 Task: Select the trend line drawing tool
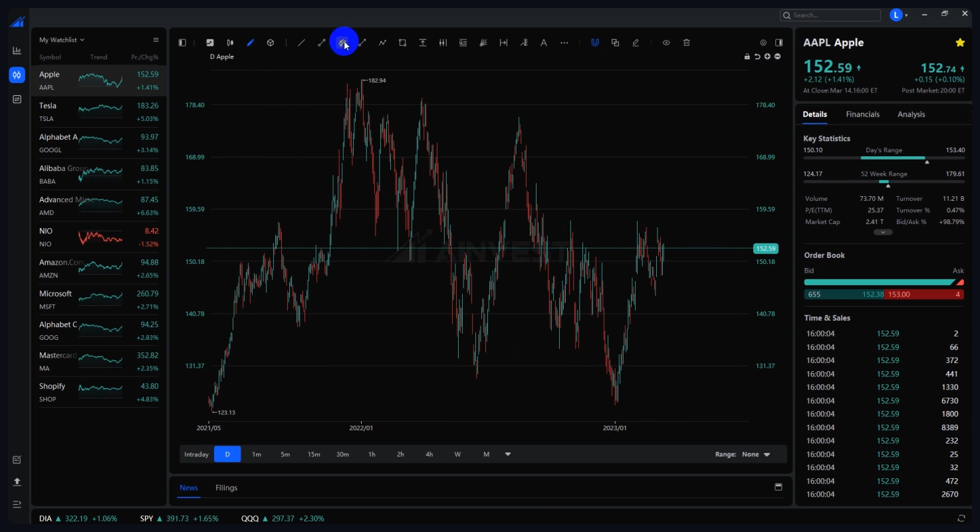tap(301, 43)
